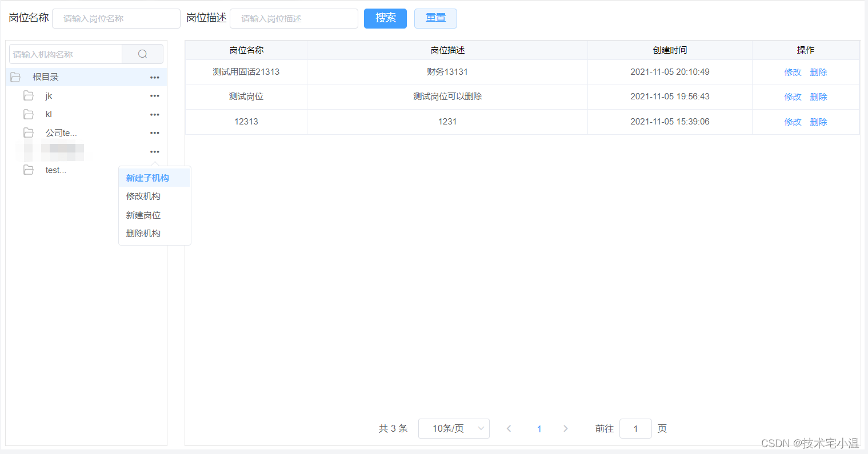Click the test... folder icon
Image resolution: width=868 pixels, height=454 pixels.
[28, 170]
